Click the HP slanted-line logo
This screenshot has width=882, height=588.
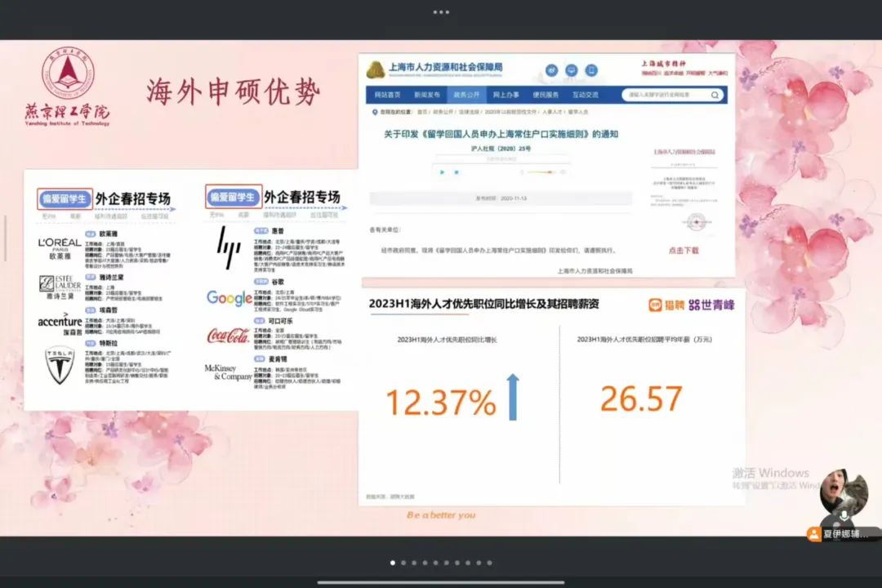229,247
